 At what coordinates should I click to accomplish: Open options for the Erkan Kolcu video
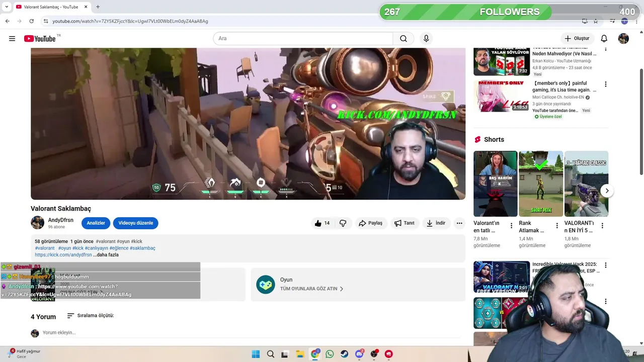point(606,49)
